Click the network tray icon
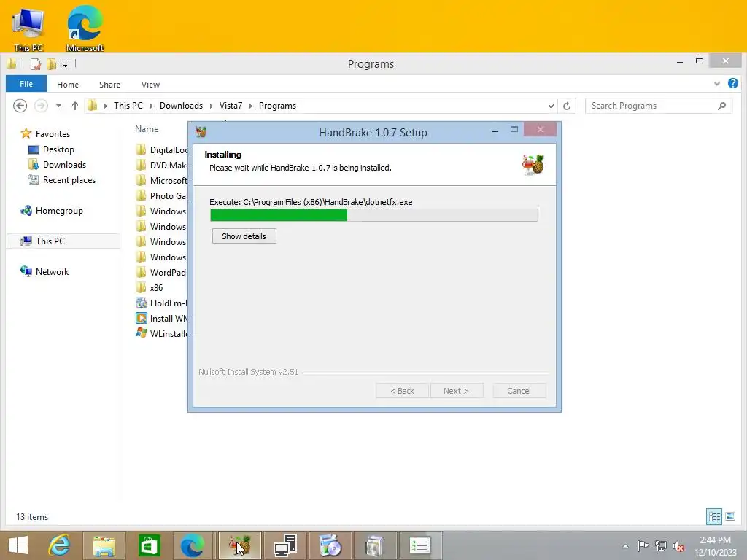747x560 pixels. [x=660, y=546]
